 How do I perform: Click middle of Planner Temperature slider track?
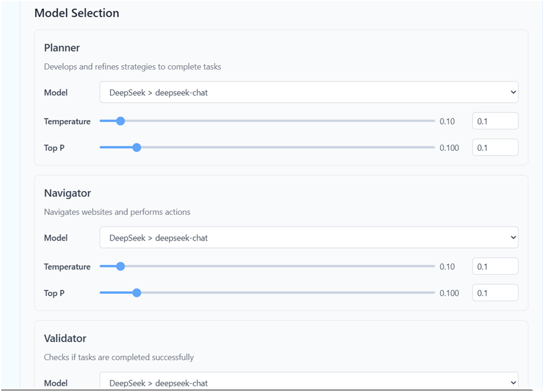pos(267,121)
